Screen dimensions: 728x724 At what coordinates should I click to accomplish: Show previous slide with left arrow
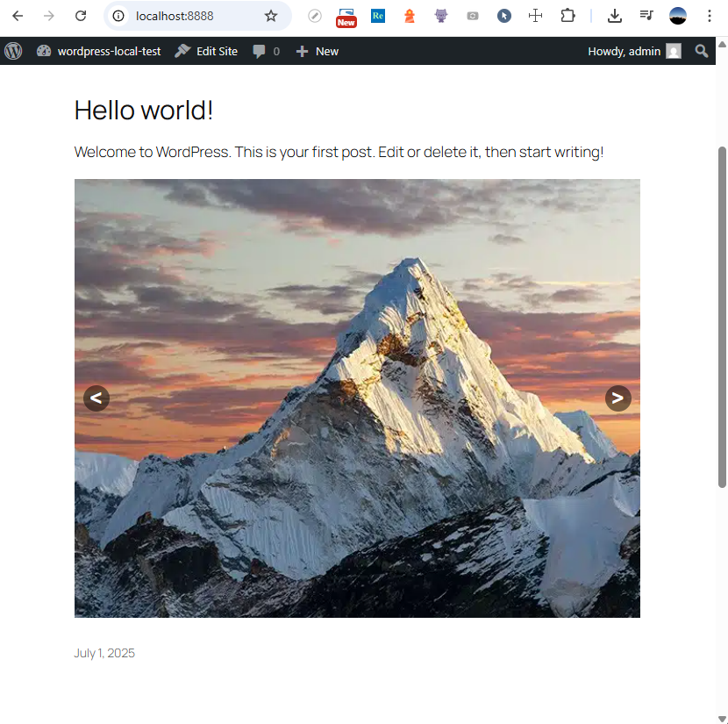[96, 398]
